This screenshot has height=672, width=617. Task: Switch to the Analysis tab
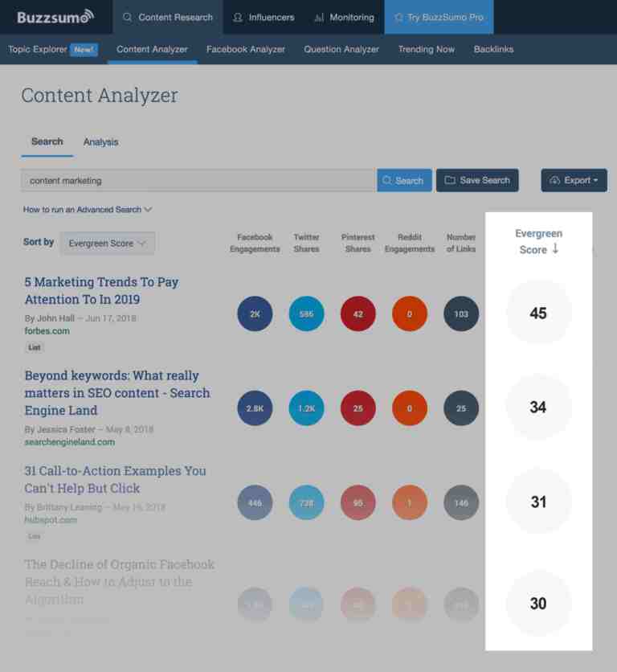point(100,141)
